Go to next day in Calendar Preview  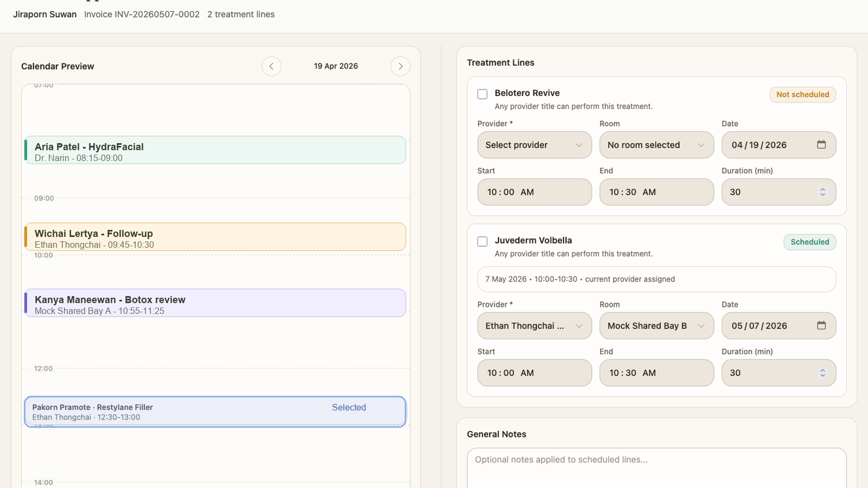click(x=400, y=66)
